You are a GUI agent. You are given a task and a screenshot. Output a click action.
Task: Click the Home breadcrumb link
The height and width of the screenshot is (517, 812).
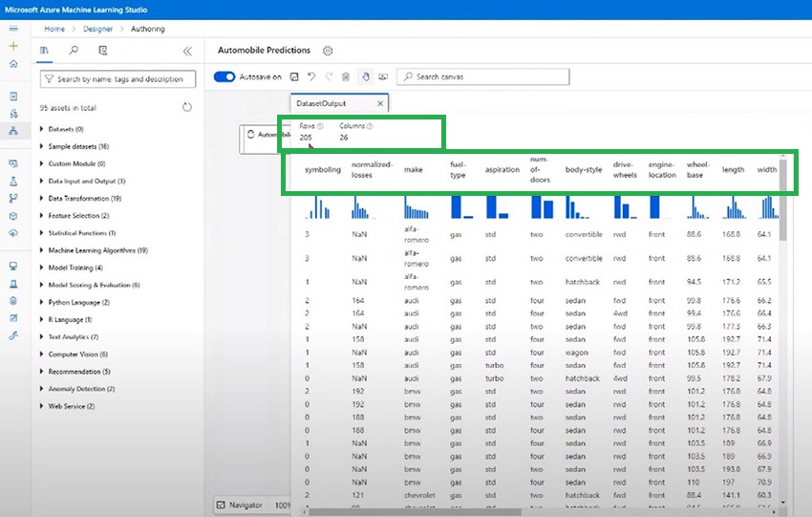coord(54,30)
